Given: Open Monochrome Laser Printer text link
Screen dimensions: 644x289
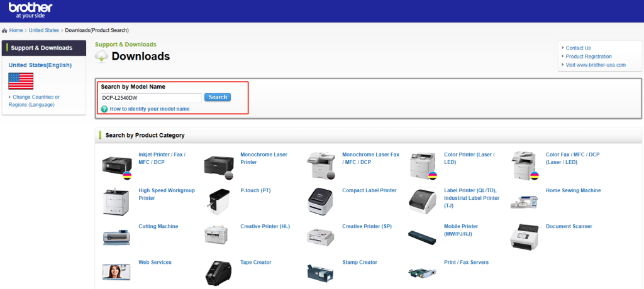Looking at the screenshot, I should point(264,158).
